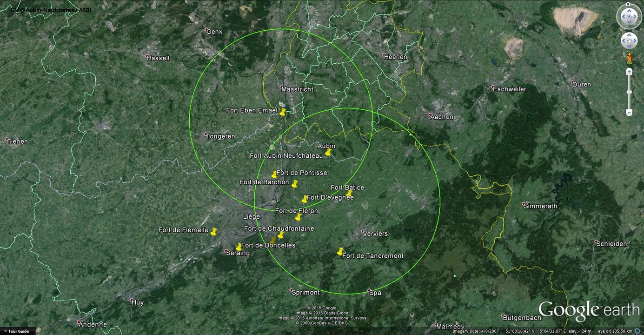This screenshot has height=335, width=644.
Task: Click the streaming status indicator circle
Action: click(x=637, y=331)
